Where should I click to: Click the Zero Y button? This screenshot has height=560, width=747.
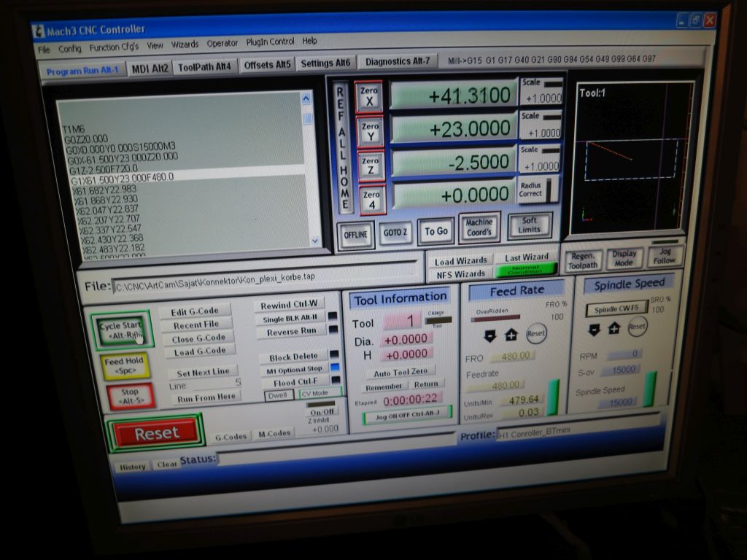tap(370, 131)
